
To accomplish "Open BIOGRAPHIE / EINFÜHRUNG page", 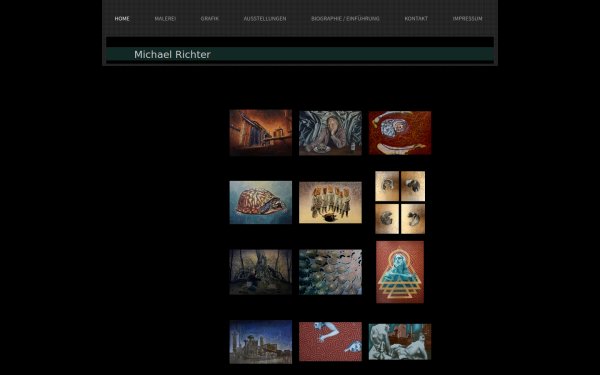I will [345, 18].
